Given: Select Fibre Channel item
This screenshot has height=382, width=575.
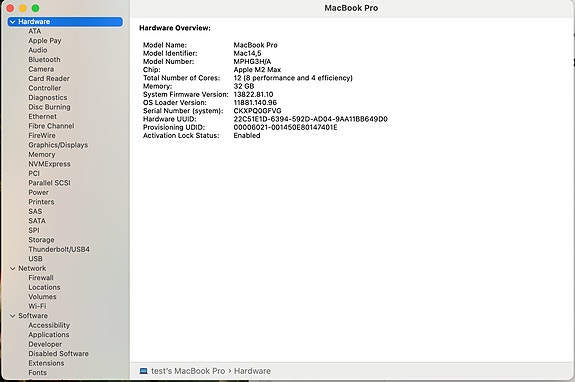Looking at the screenshot, I should pos(51,126).
